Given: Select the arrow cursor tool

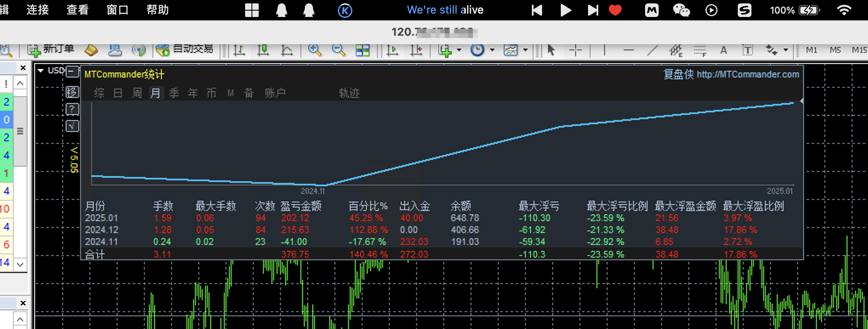Looking at the screenshot, I should pyautogui.click(x=551, y=50).
